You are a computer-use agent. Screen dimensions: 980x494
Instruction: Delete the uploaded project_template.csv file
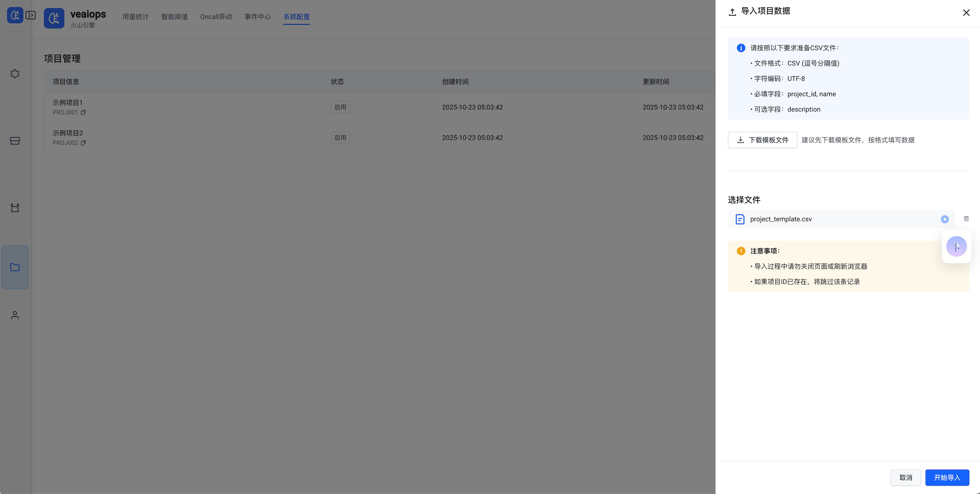(966, 219)
